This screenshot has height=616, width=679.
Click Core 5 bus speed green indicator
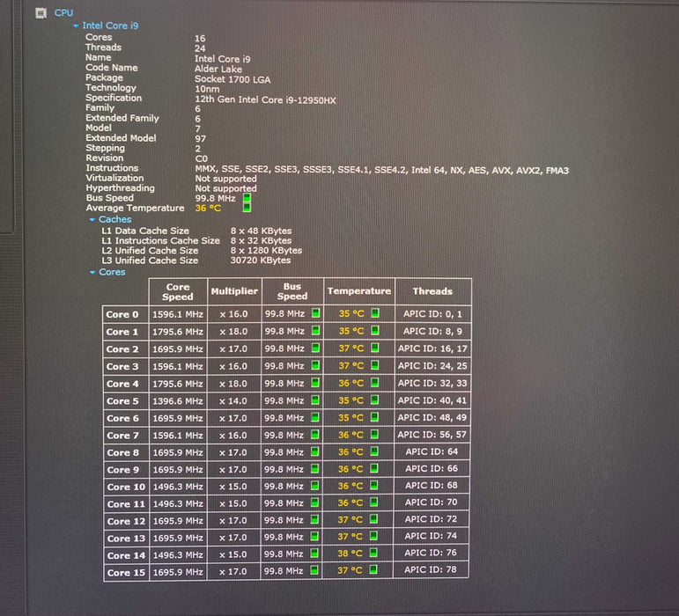coord(315,400)
